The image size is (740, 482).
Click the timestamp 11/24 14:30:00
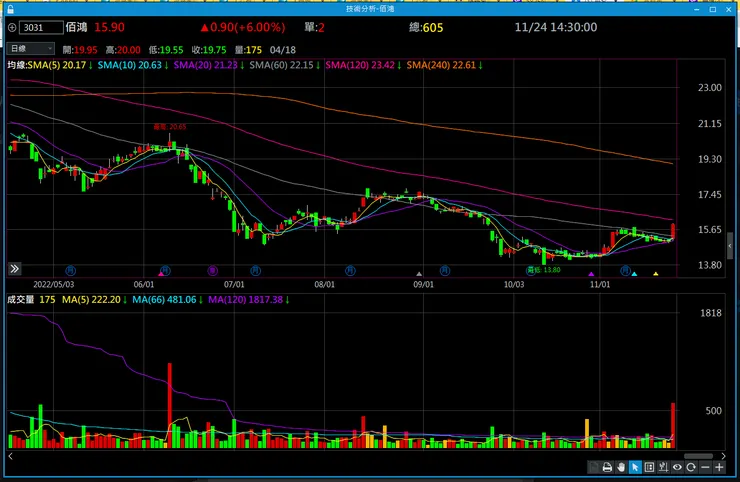[556, 27]
